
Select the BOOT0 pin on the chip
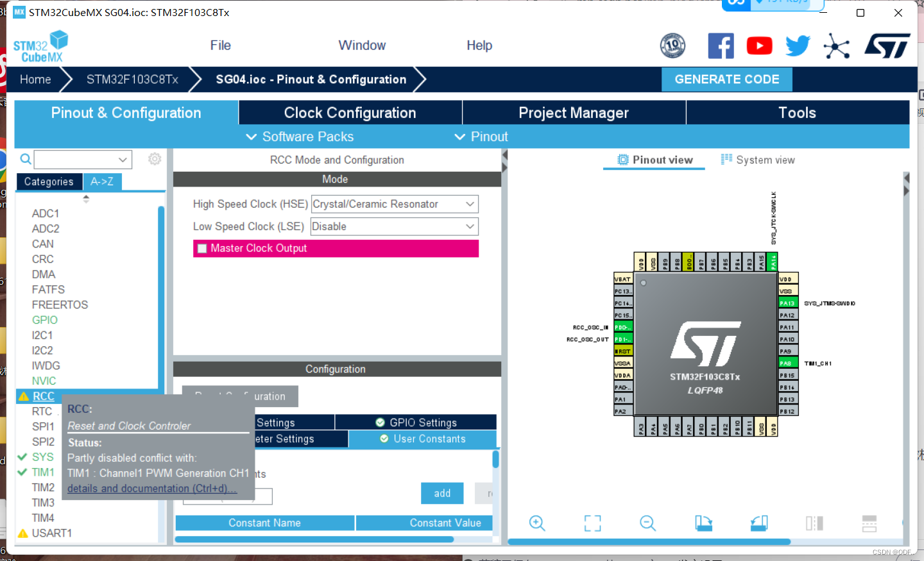coord(689,262)
